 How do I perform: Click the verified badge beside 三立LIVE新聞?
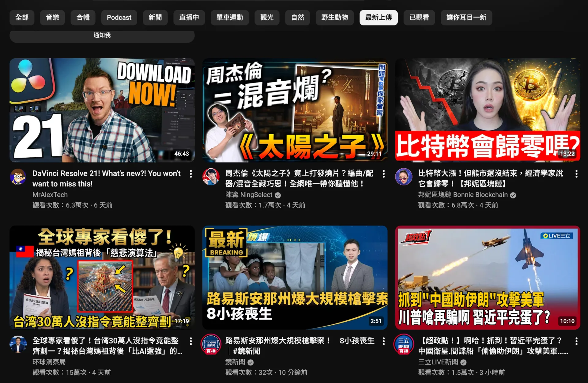click(x=463, y=362)
